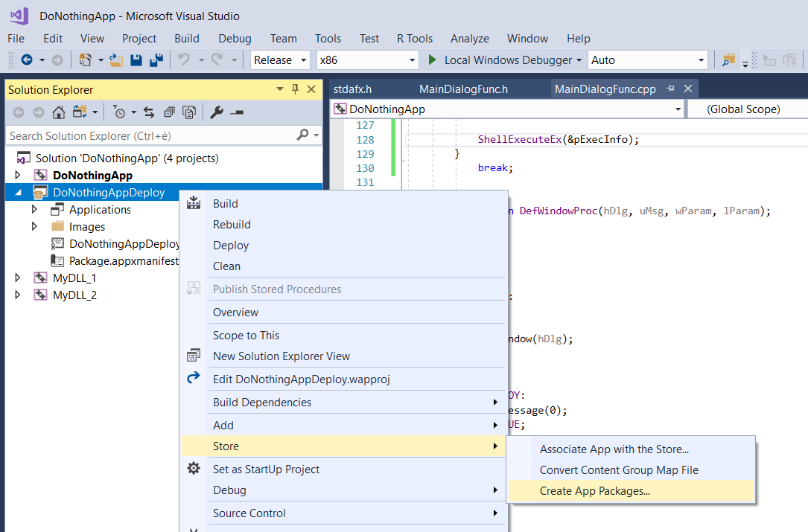Open the File menu
The height and width of the screenshot is (532, 808).
16,39
